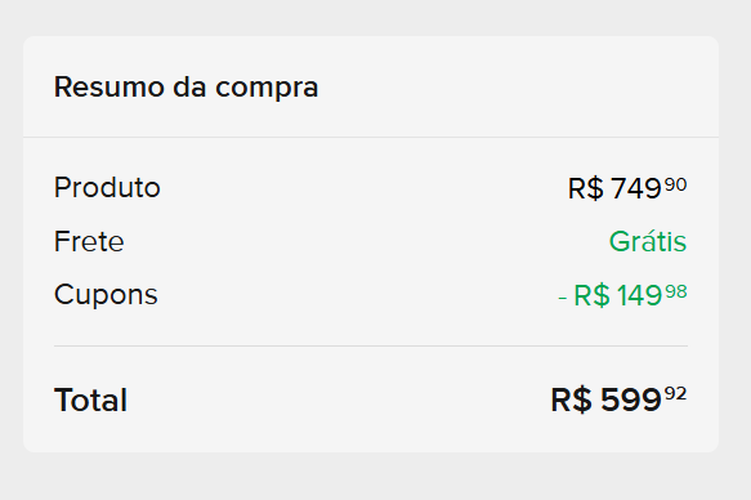Click the R$ 749 product price

point(615,189)
